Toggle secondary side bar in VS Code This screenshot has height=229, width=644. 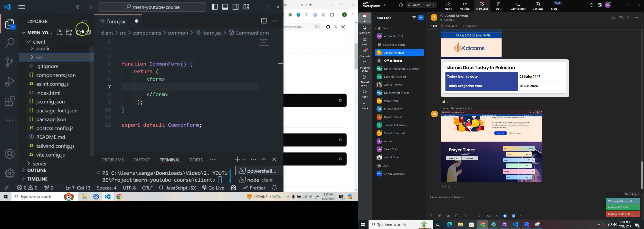click(x=236, y=7)
